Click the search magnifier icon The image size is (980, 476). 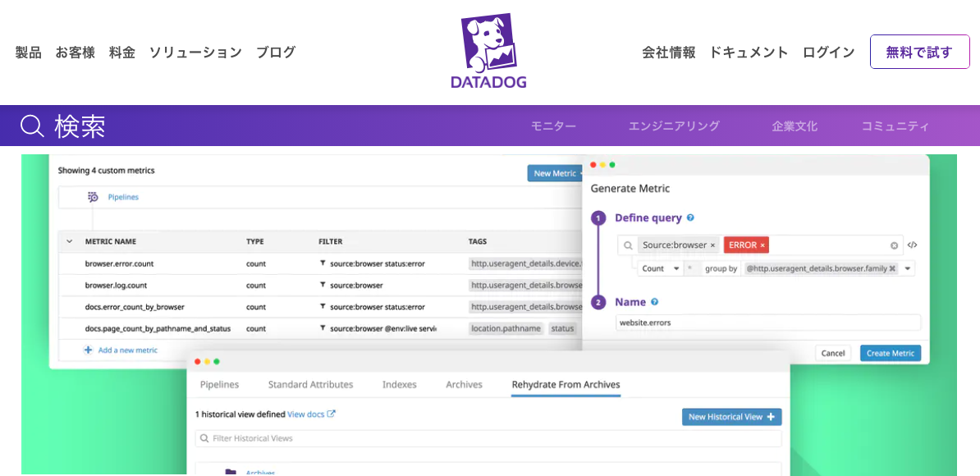32,126
